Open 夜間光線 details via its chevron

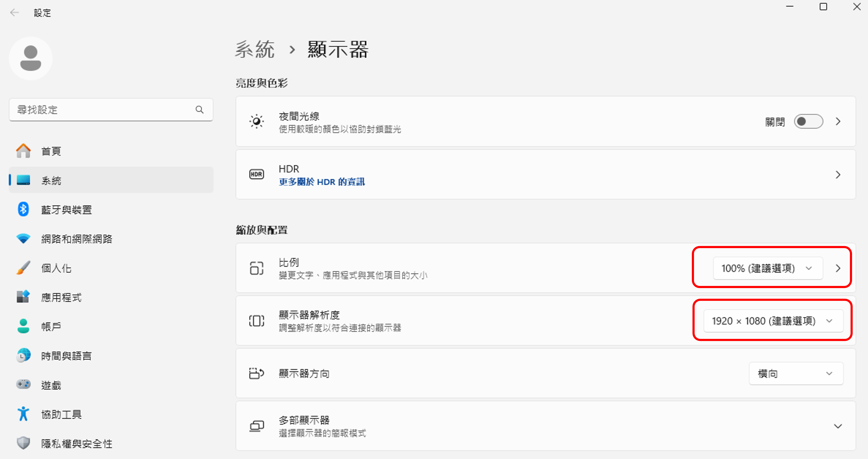click(838, 121)
